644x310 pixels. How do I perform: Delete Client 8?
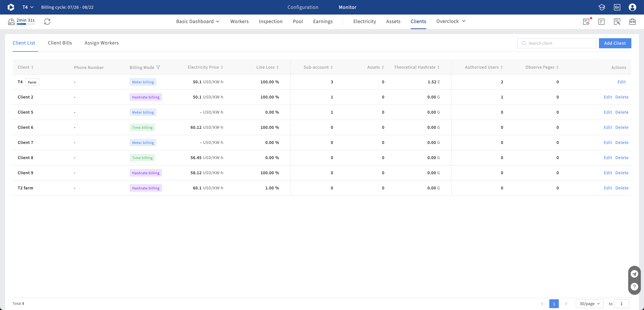tap(622, 158)
